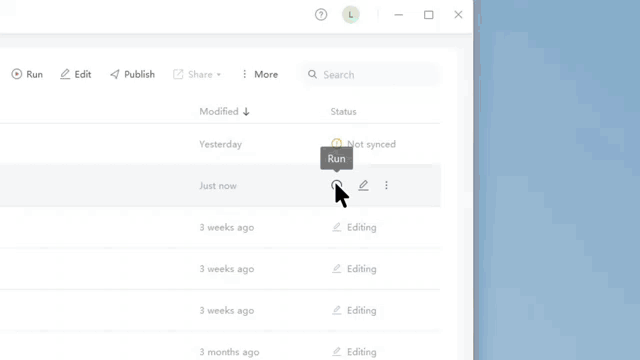
Task: Click Editing status in 3 months ago row
Action: 354,352
